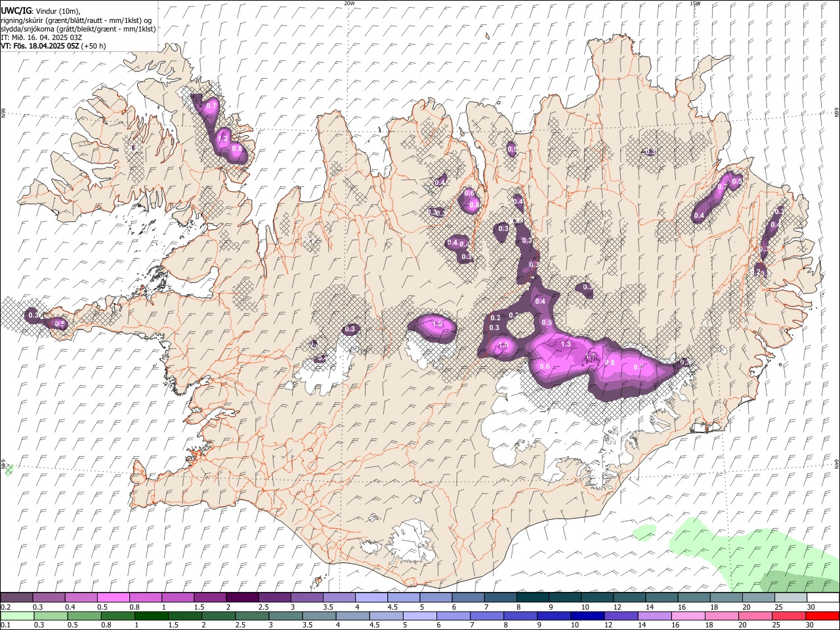Click the "1.2" snowfall value in the Westfjords
Viewport: 840px width, 630px height.
(x=222, y=138)
